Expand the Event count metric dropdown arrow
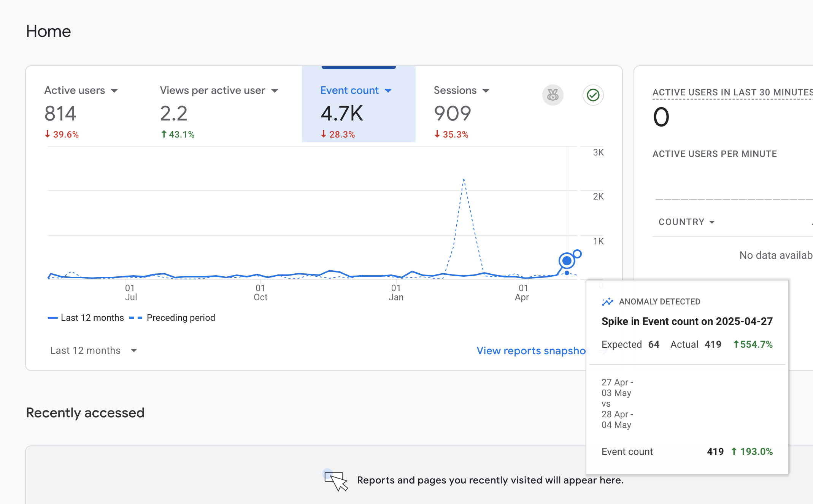 click(388, 91)
